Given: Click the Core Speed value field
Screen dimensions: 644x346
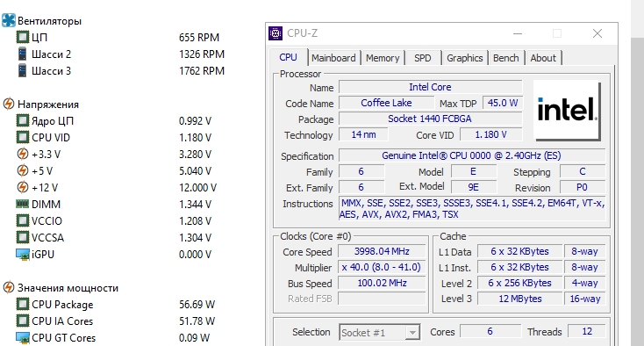Looking at the screenshot, I should 382,251.
